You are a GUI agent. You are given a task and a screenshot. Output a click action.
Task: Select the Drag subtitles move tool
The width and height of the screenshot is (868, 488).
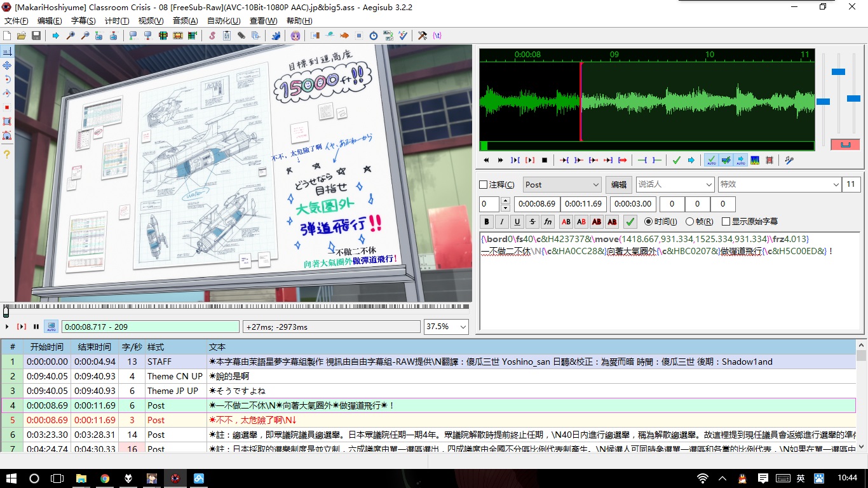(x=7, y=65)
